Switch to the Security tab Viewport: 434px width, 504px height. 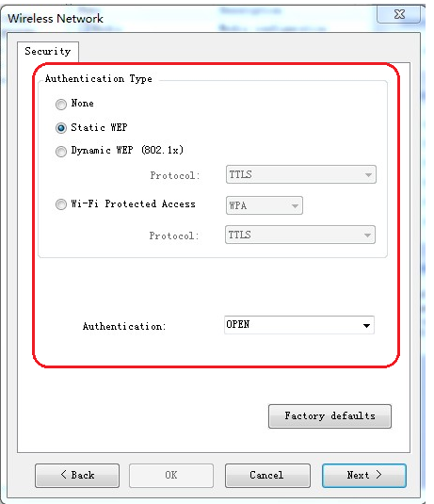(48, 51)
